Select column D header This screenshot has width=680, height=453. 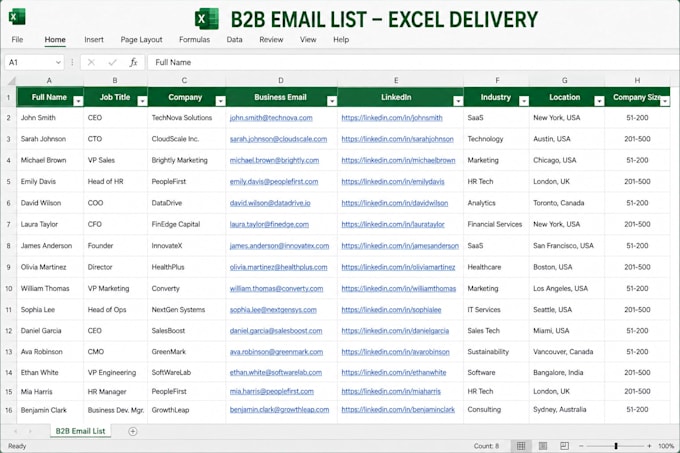(281, 81)
